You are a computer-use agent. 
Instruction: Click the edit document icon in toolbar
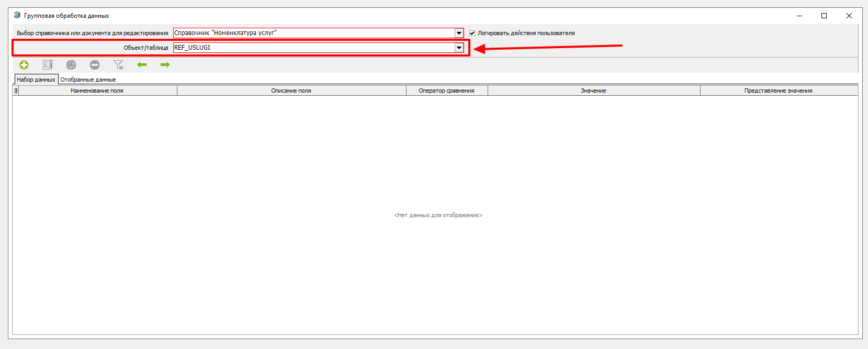48,65
